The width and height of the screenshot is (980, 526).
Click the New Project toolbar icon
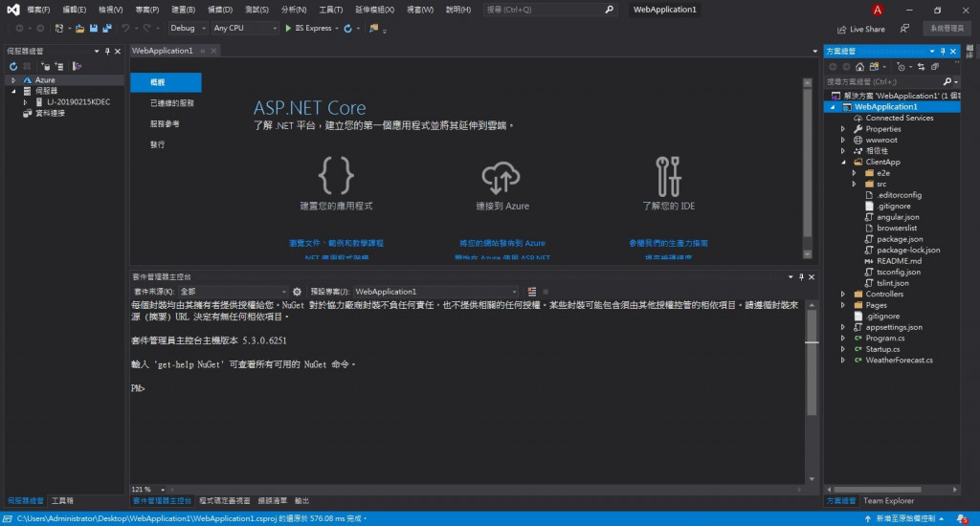coord(58,28)
